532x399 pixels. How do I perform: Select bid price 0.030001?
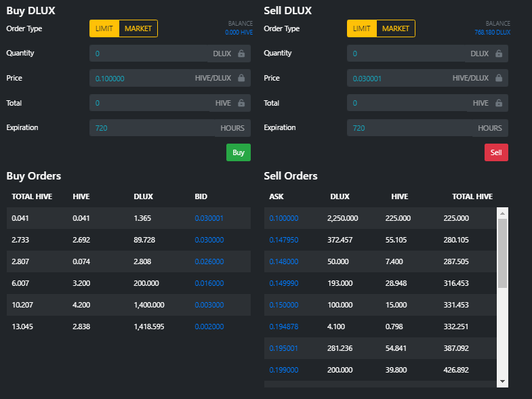pyautogui.click(x=209, y=218)
